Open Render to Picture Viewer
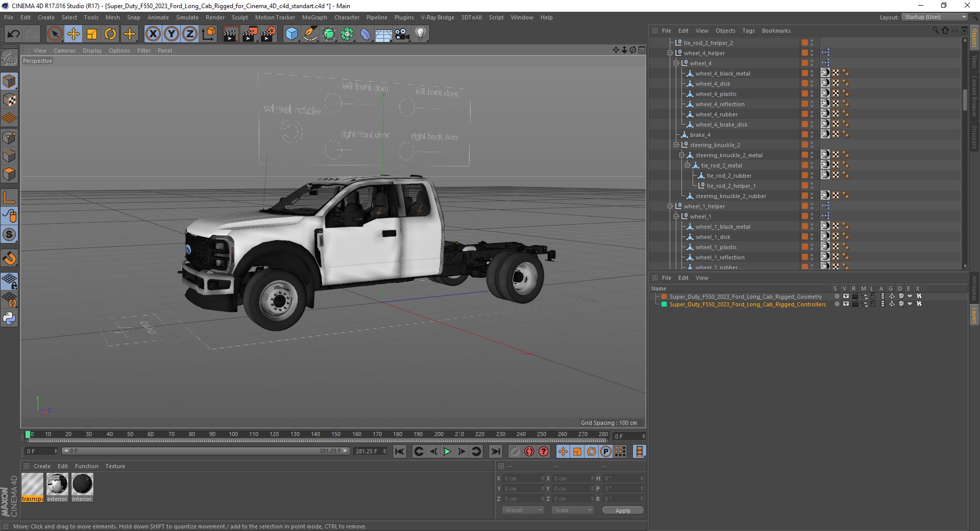The width and height of the screenshot is (980, 531). (250, 34)
